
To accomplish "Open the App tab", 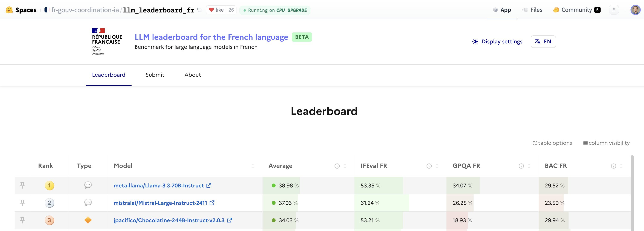I will coord(501,10).
